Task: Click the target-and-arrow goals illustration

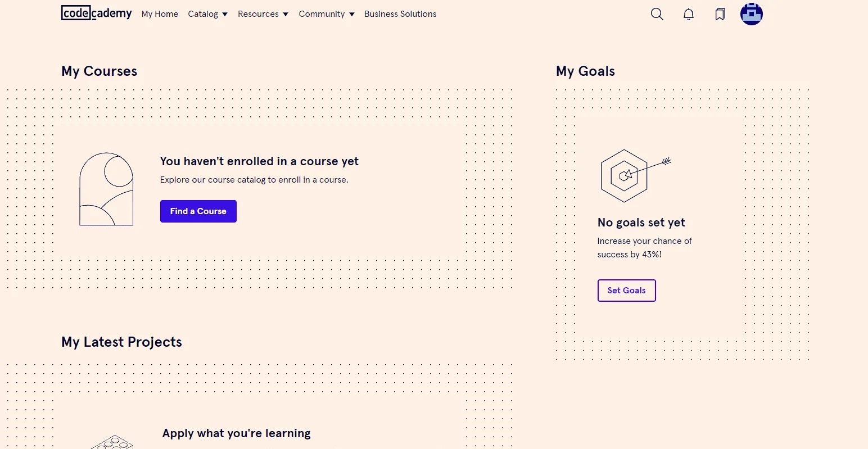Action: [x=635, y=176]
